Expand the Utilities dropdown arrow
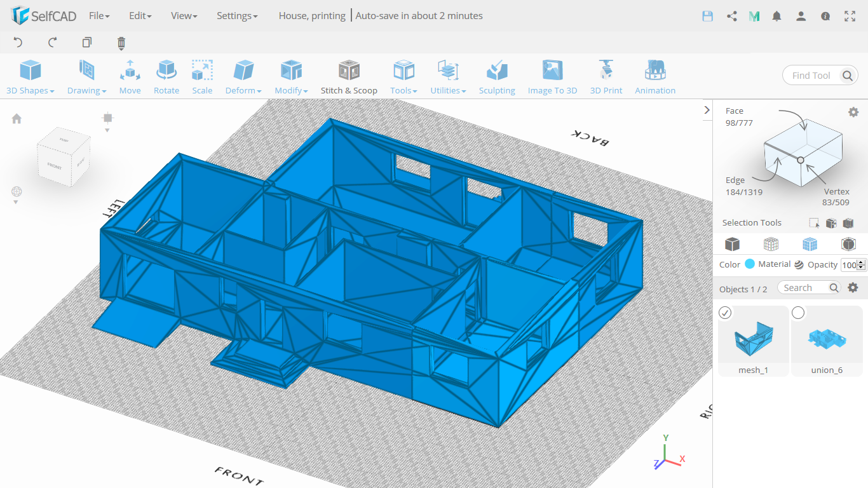This screenshot has height=488, width=868. click(x=464, y=91)
